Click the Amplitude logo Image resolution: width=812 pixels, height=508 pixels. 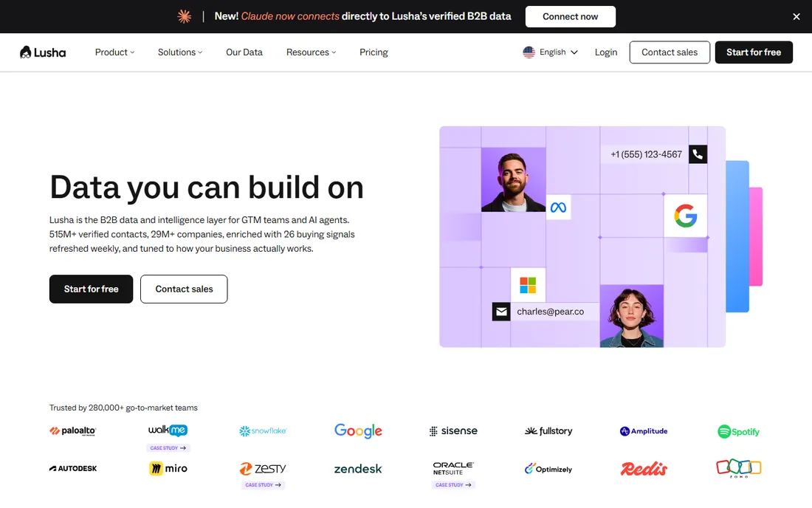(x=644, y=431)
